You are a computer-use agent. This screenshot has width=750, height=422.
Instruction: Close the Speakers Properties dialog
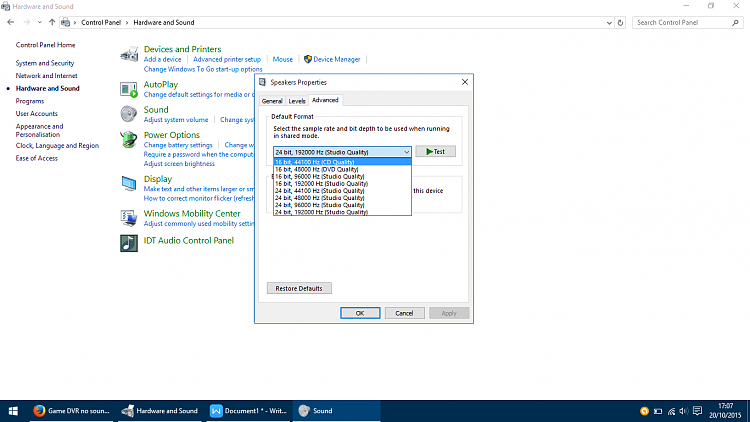464,82
